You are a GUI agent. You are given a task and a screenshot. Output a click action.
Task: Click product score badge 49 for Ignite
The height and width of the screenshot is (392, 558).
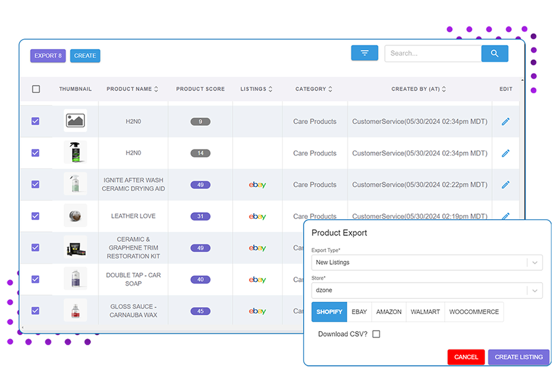pyautogui.click(x=200, y=185)
